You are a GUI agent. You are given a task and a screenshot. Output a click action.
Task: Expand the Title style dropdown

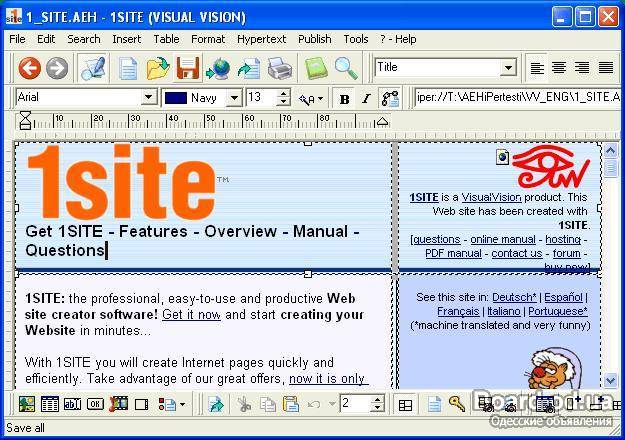508,68
